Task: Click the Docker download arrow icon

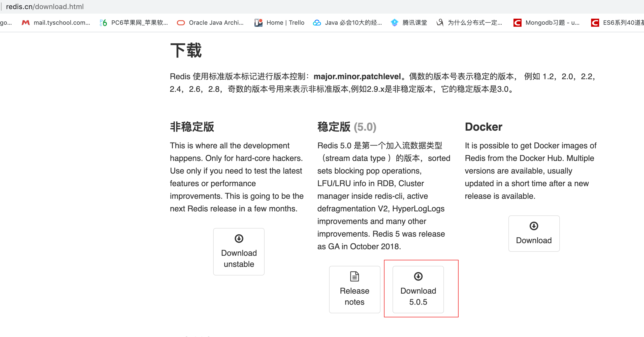Action: pyautogui.click(x=534, y=226)
